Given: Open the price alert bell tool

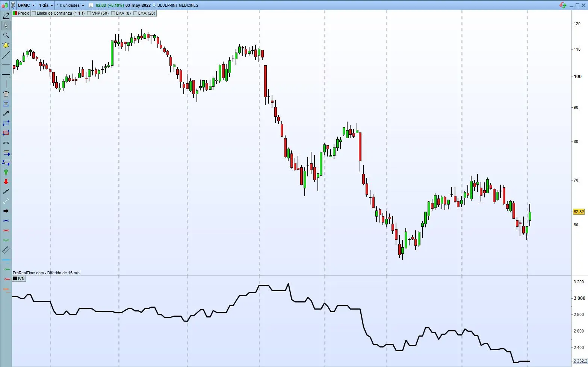Looking at the screenshot, I should pos(6,45).
